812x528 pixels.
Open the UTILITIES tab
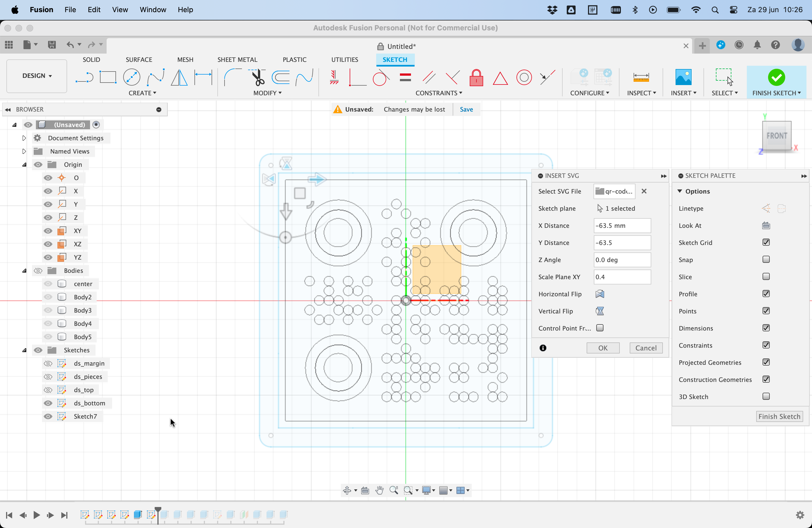pos(345,60)
